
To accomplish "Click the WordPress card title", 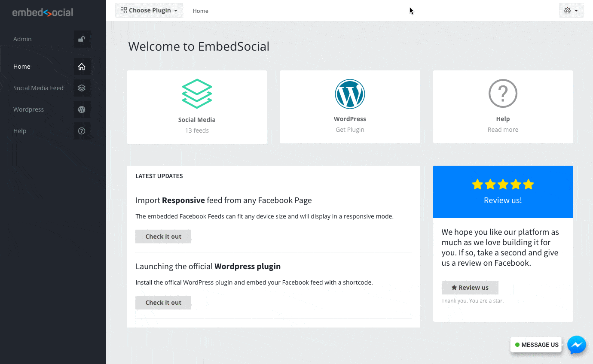I will 350,119.
